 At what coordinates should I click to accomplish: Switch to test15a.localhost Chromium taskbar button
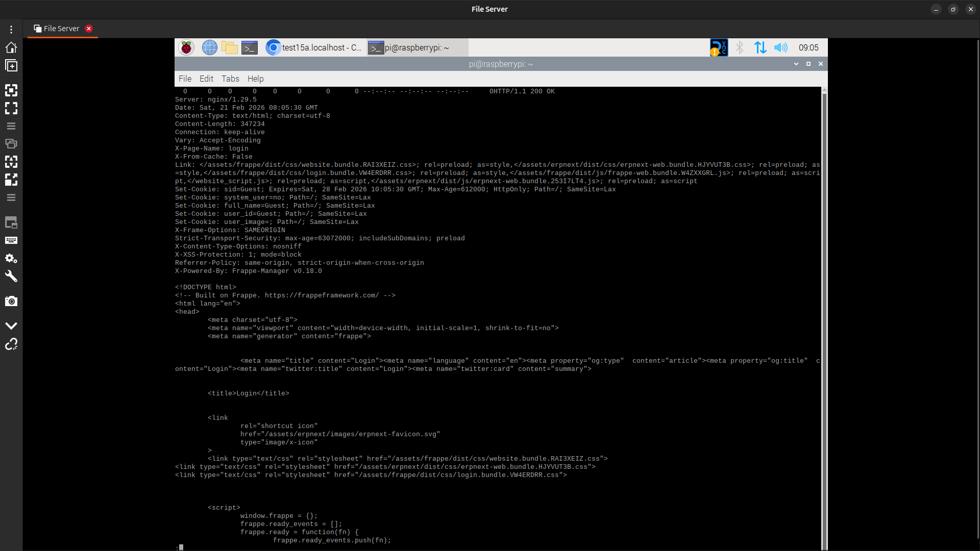tap(314, 47)
